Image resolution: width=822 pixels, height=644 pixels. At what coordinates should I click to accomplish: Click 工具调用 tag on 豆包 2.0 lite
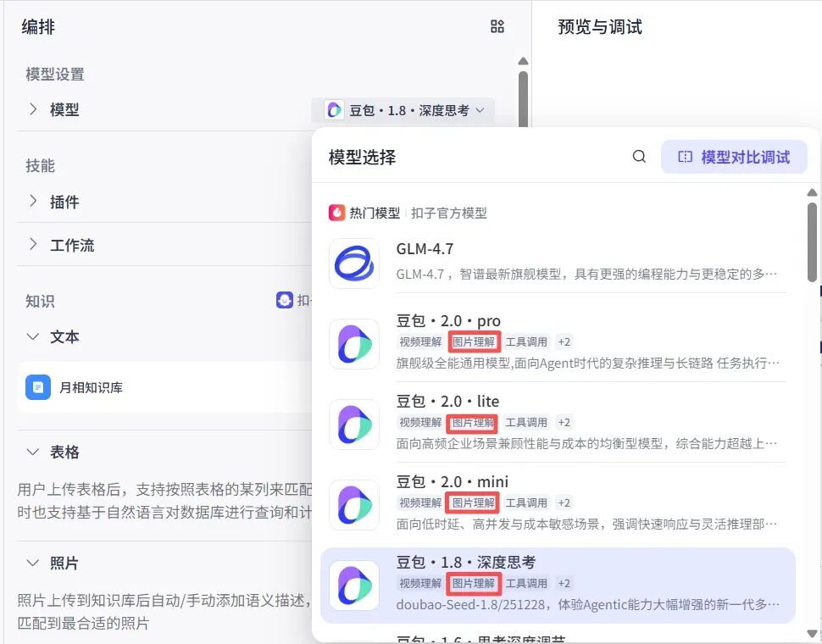click(x=526, y=422)
